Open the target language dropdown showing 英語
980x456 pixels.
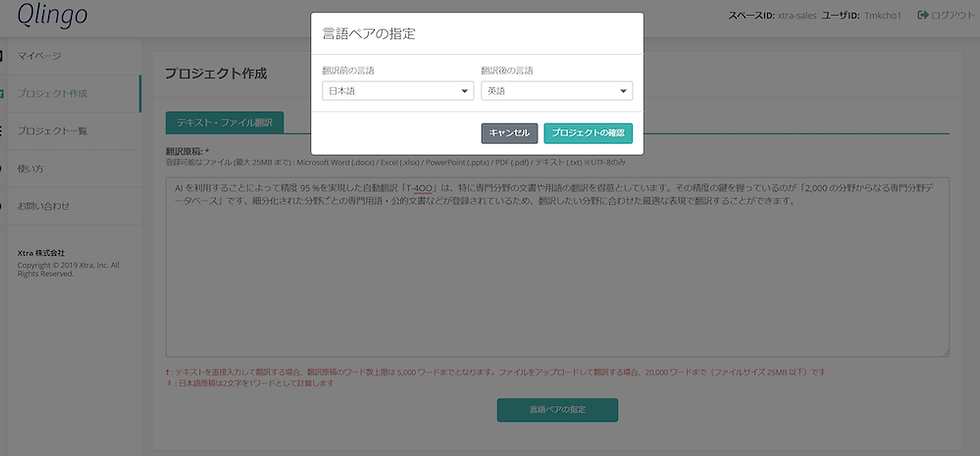[557, 91]
